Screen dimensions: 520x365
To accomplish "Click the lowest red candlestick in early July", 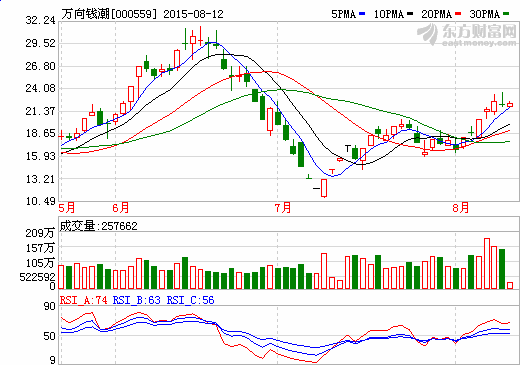I will (324, 188).
